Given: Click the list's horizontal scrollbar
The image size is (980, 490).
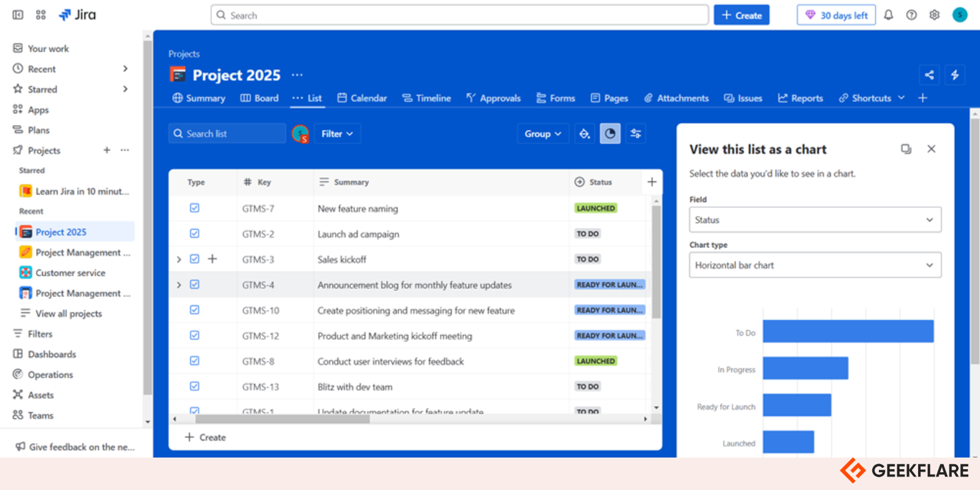Looking at the screenshot, I should (282, 420).
